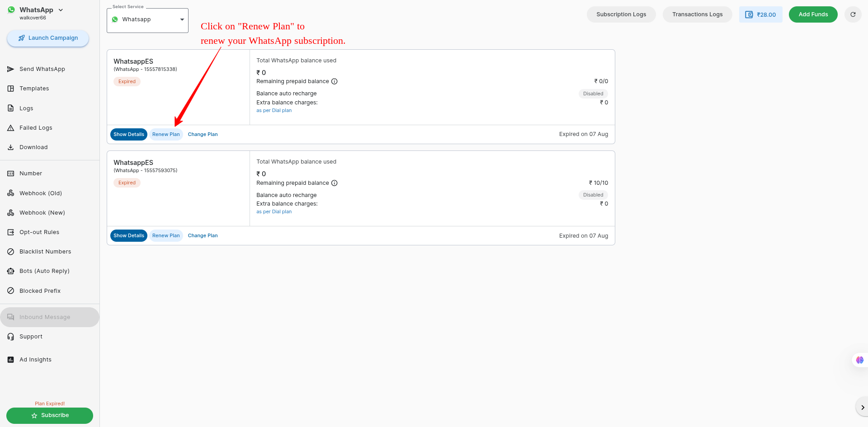Image resolution: width=868 pixels, height=427 pixels.
Task: Click the Webhook (New) icon
Action: [10, 213]
